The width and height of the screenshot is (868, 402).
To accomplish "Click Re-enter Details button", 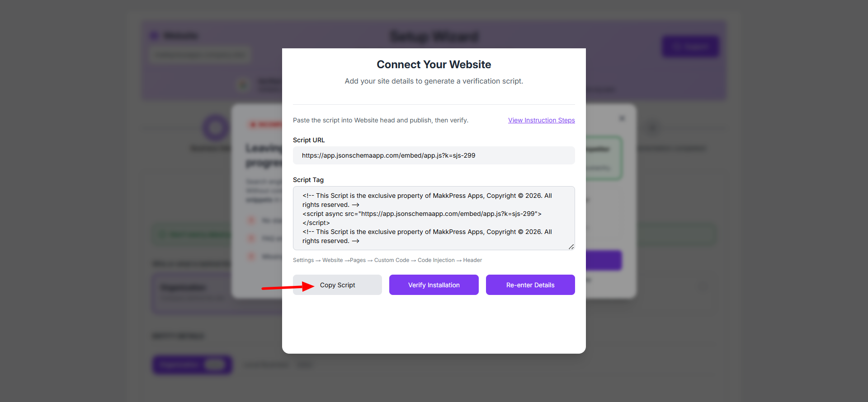I will [530, 285].
